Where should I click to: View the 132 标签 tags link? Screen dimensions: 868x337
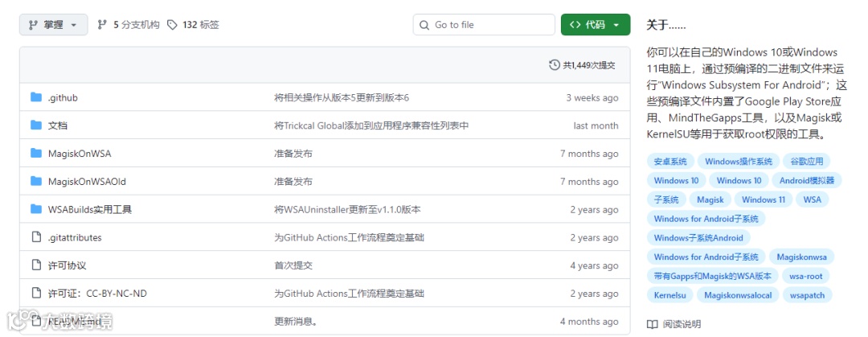193,25
